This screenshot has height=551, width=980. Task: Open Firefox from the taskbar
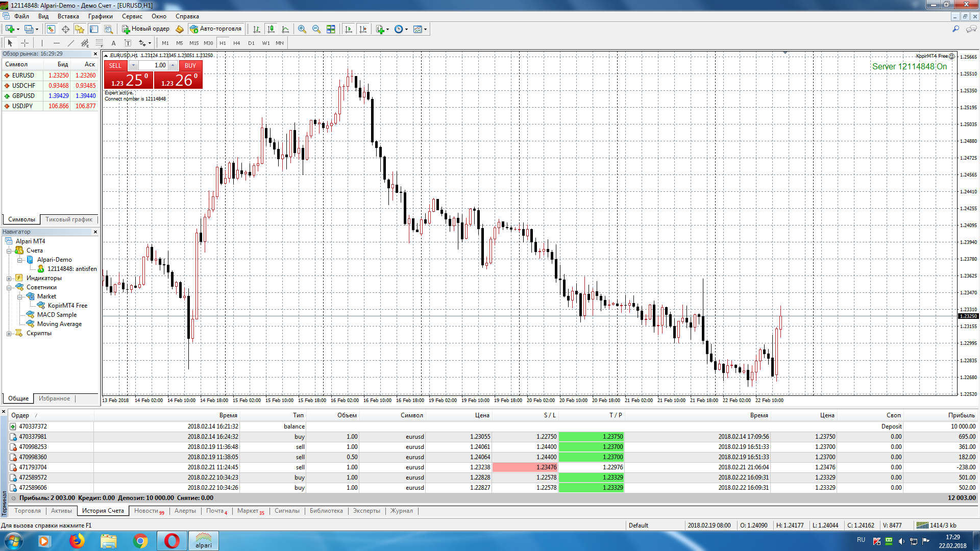tap(77, 541)
